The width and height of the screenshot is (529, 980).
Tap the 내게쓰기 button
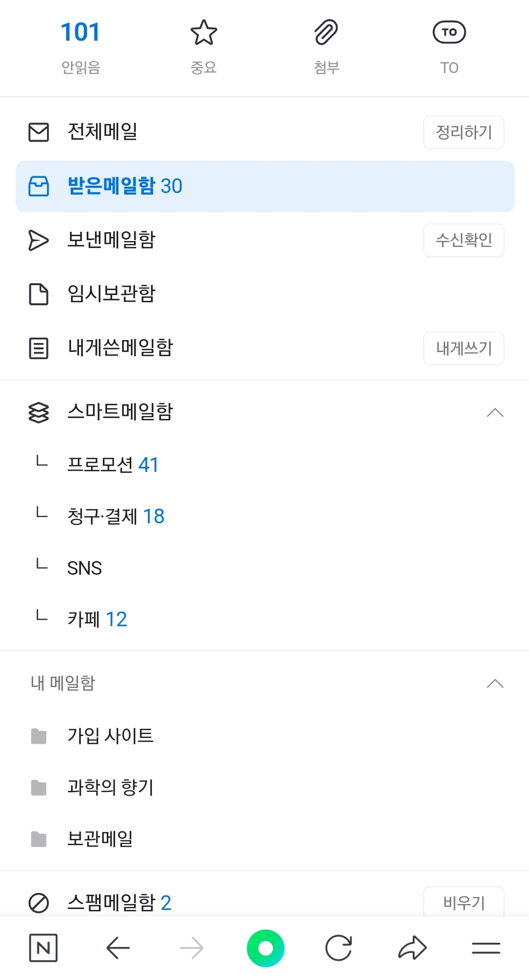[x=463, y=348]
